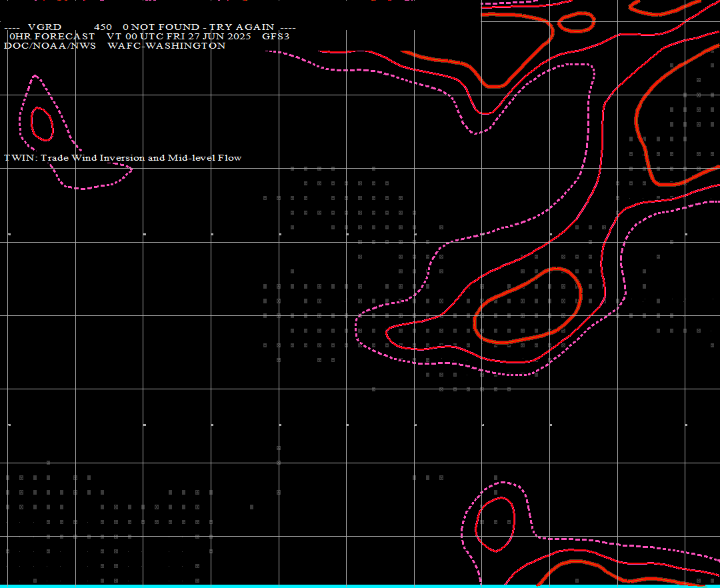The width and height of the screenshot is (720, 588).
Task: Click the "VGRD" field label in header
Action: coord(45,27)
